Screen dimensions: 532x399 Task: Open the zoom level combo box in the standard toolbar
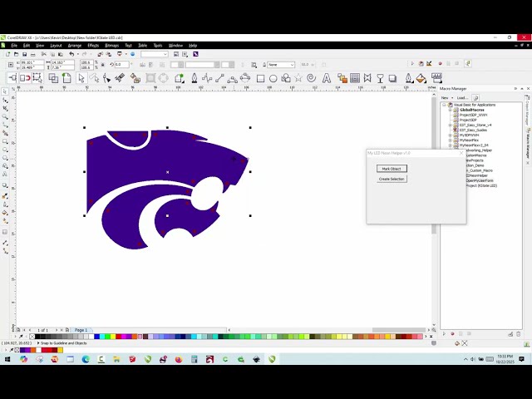pos(155,54)
